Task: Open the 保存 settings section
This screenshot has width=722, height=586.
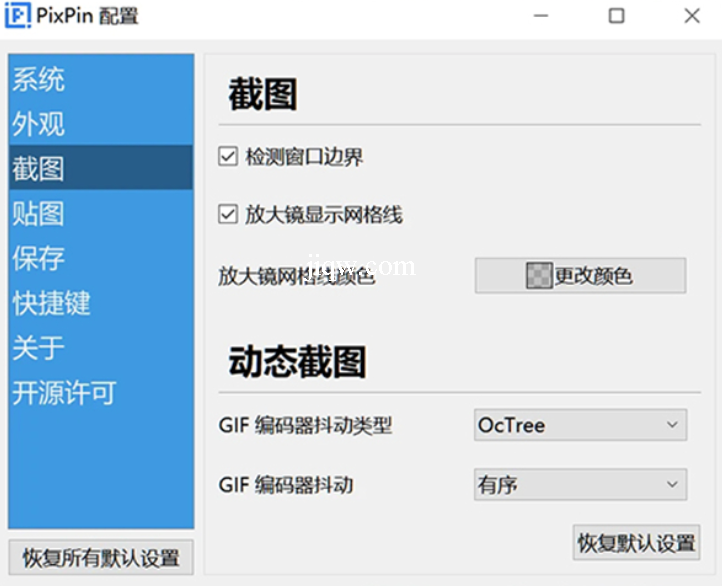Action: [101, 257]
